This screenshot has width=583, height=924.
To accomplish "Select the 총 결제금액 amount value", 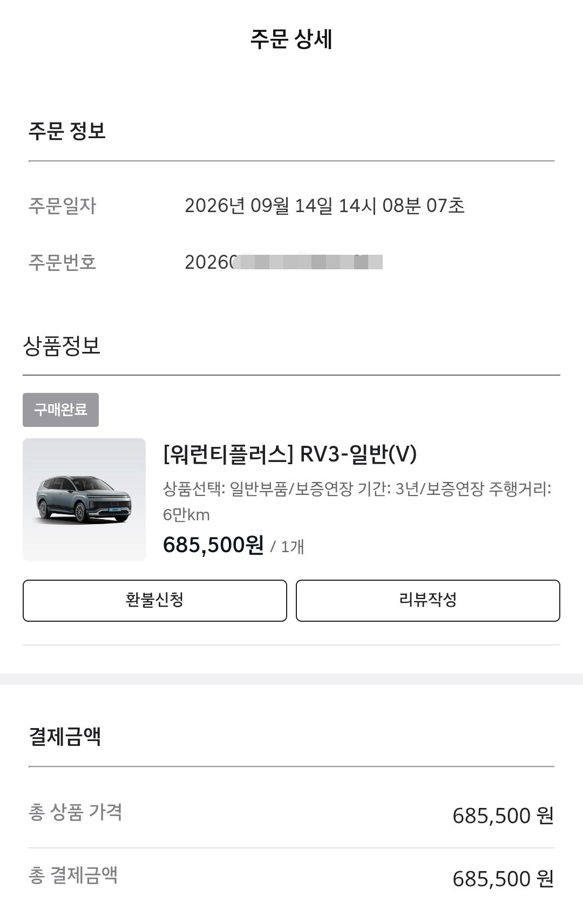I will pyautogui.click(x=503, y=879).
